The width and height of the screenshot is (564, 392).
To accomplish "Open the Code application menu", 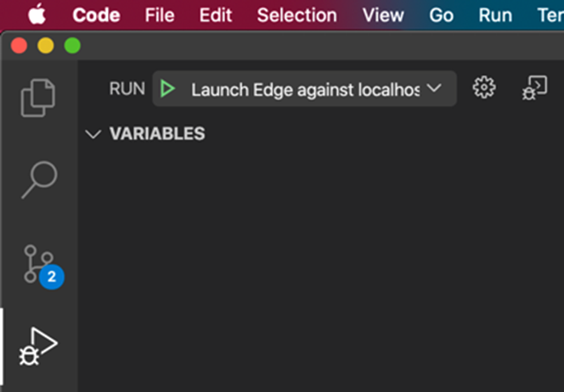I will pos(96,15).
